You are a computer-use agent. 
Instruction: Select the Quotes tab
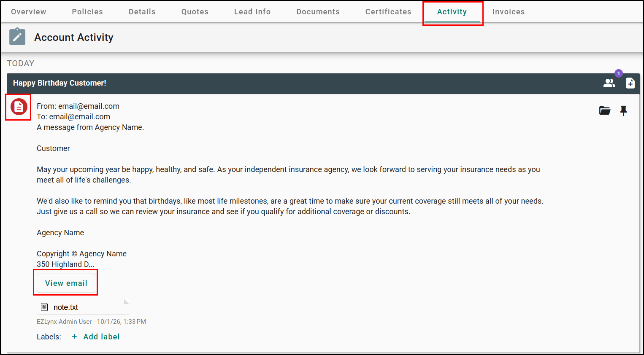click(x=195, y=12)
